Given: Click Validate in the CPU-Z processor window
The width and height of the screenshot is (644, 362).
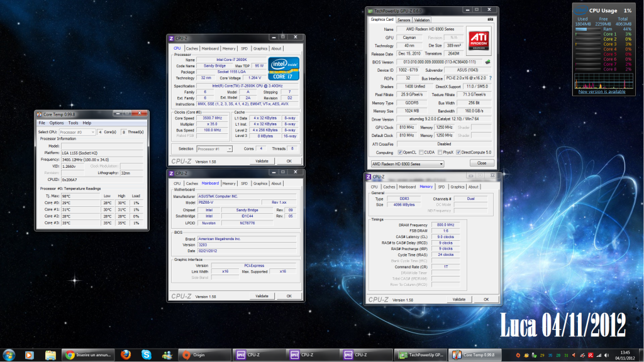Looking at the screenshot, I should [262, 162].
